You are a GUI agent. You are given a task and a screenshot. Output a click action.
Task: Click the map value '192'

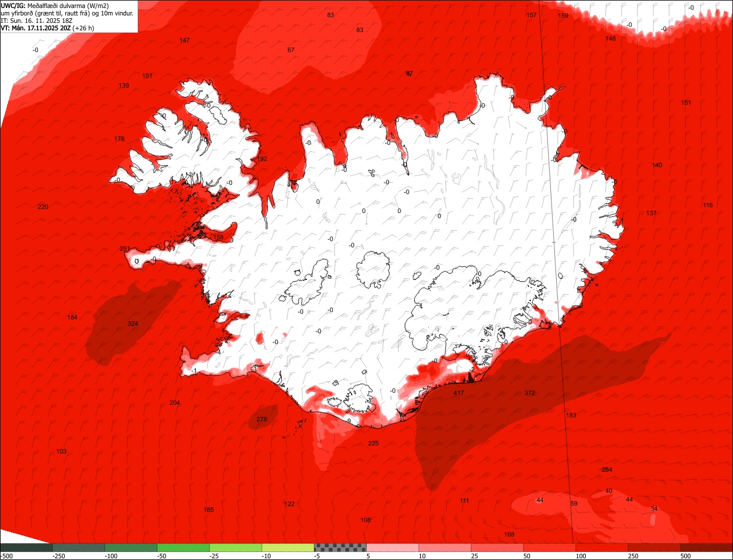coord(262,159)
